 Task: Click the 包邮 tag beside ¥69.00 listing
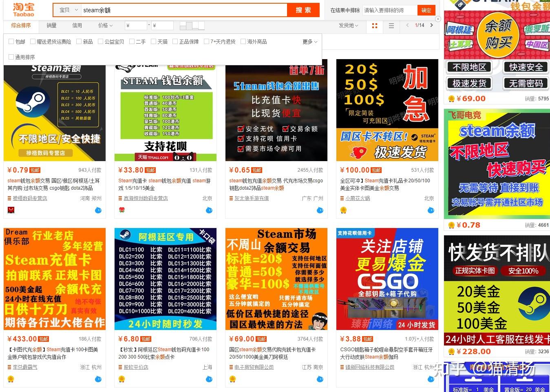(261, 339)
